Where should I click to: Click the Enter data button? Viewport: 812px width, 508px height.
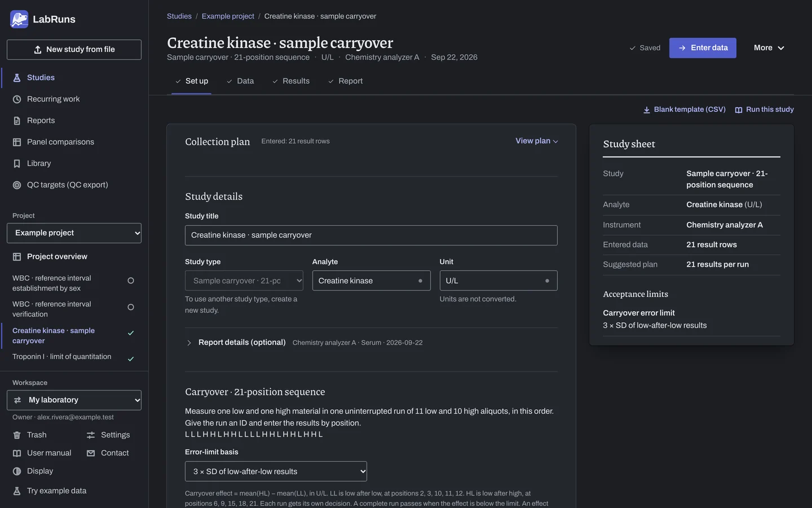(703, 48)
